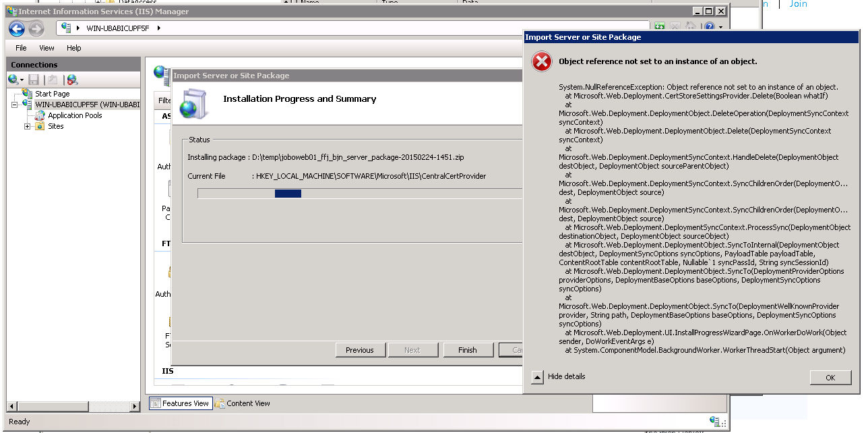Open the View menu

(46, 47)
